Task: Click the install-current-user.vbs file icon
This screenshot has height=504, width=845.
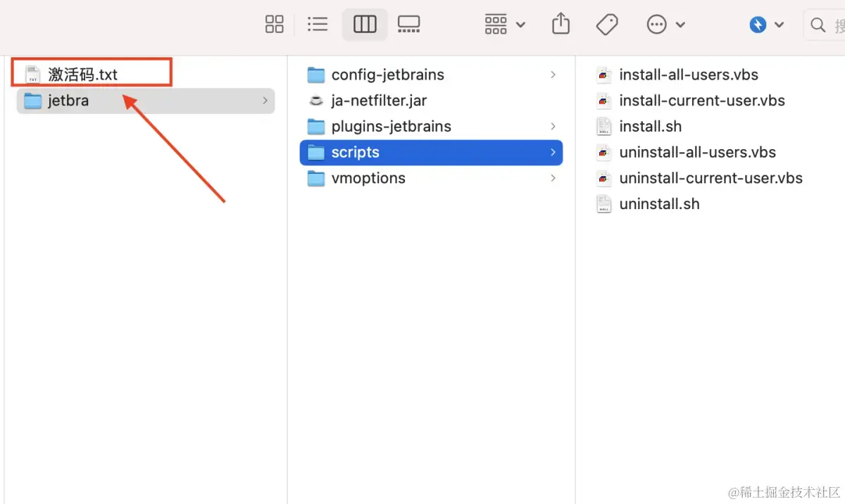Action: tap(603, 101)
